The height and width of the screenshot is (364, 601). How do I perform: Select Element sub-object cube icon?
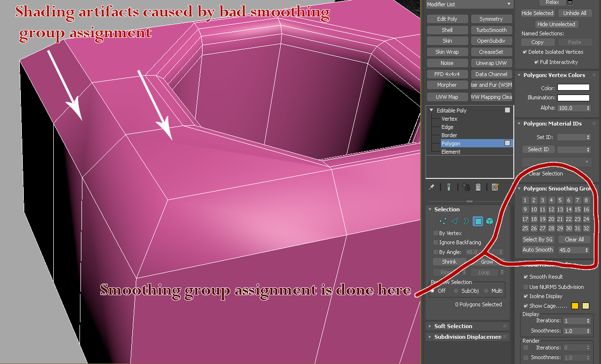click(490, 221)
